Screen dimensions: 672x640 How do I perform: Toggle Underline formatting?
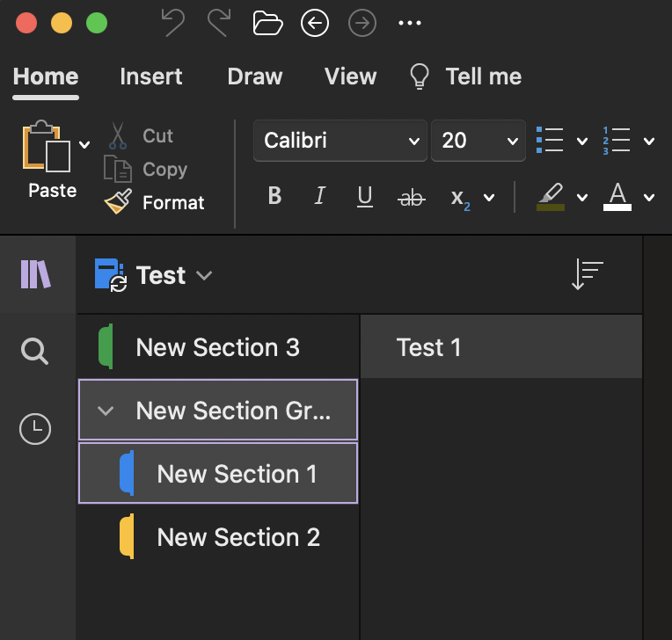click(365, 197)
